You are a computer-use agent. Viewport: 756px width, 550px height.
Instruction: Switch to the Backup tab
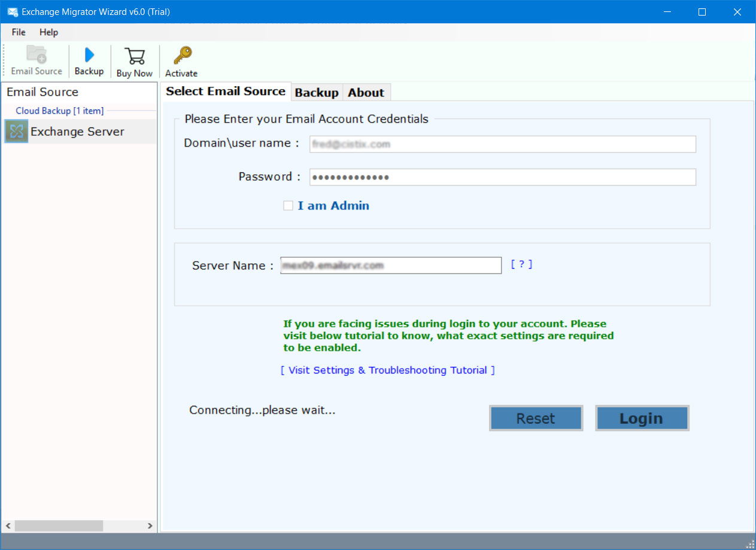tap(317, 92)
